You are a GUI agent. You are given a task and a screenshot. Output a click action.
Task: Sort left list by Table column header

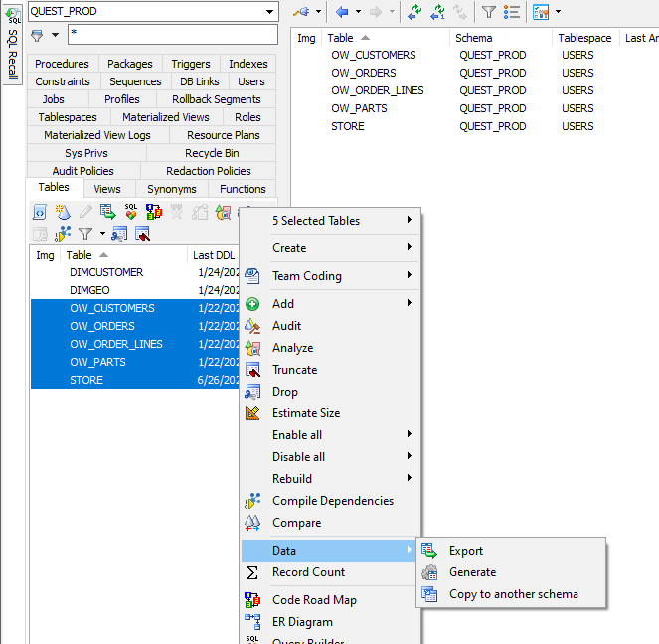[x=123, y=255]
